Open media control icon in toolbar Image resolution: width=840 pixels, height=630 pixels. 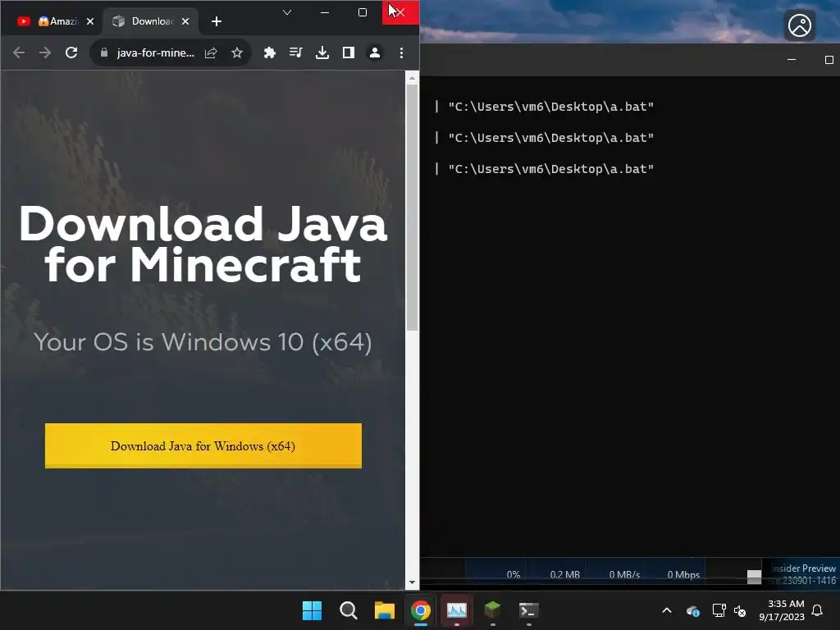point(295,52)
